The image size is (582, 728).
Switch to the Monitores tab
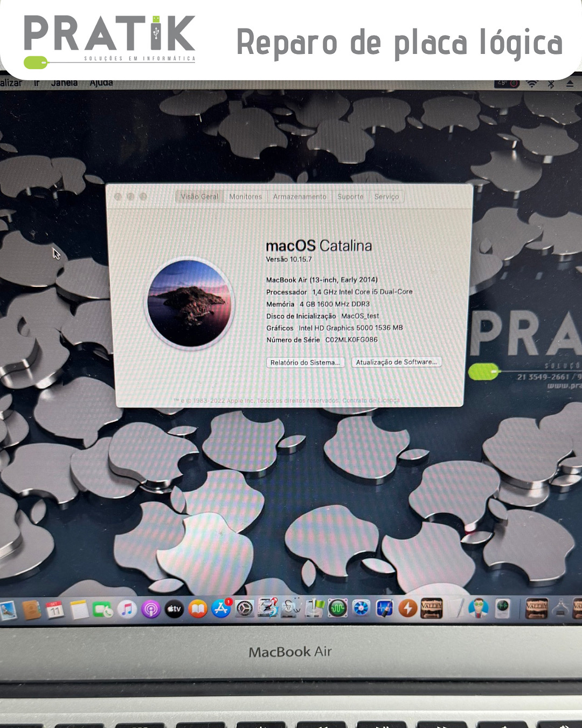point(245,197)
